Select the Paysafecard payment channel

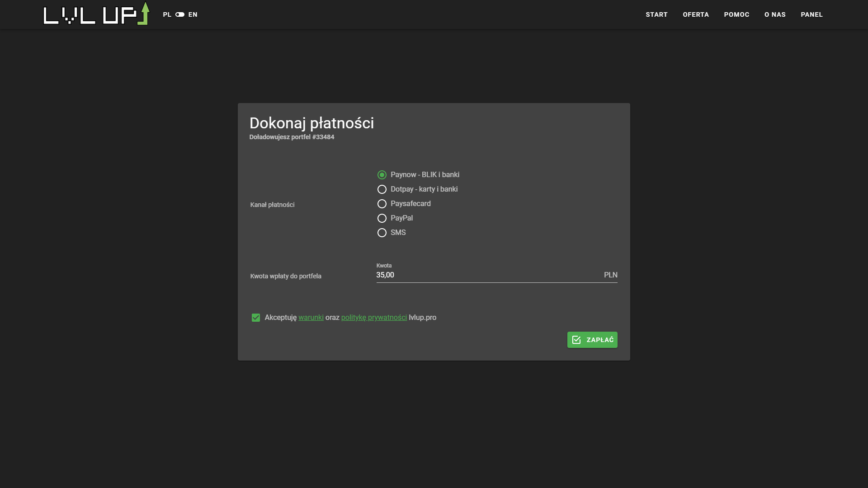point(382,204)
